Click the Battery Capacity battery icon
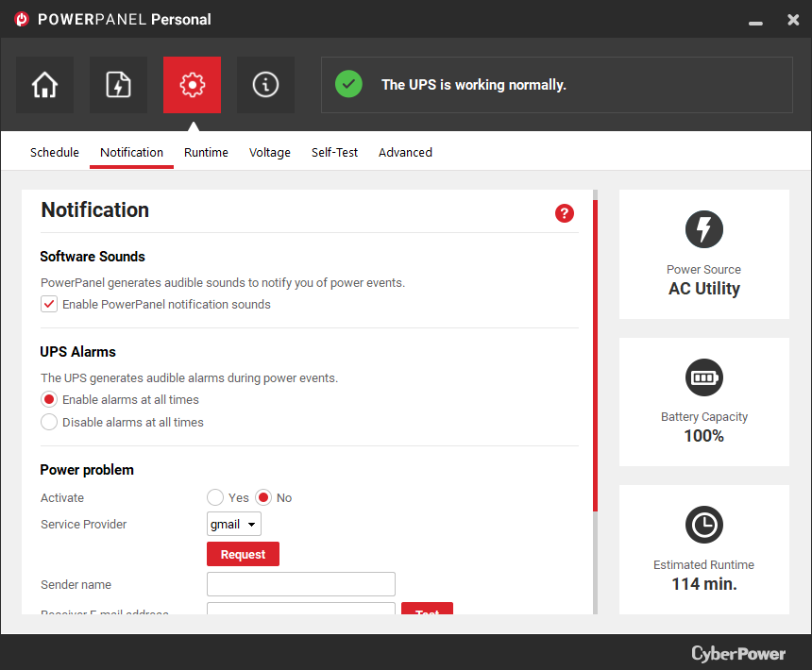This screenshot has width=812, height=670. click(x=703, y=377)
